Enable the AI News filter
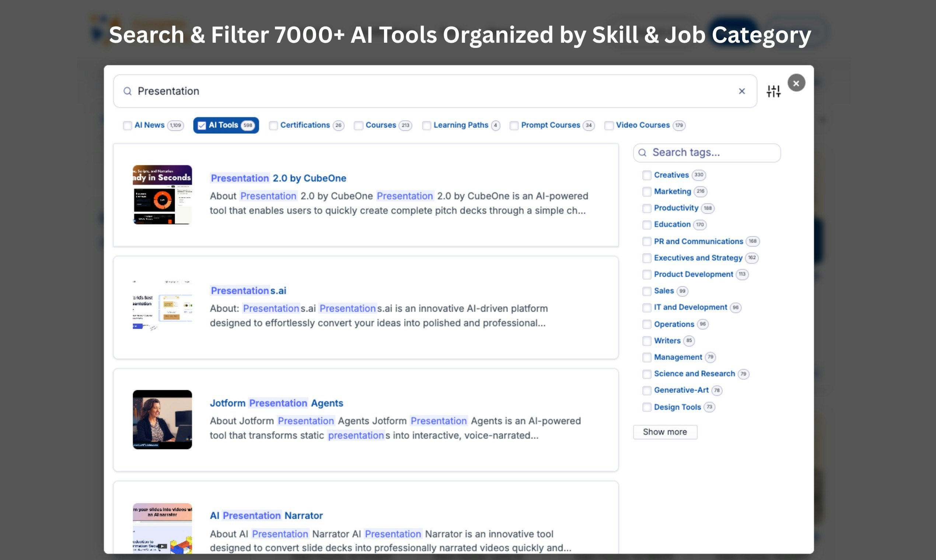Image resolution: width=936 pixels, height=560 pixels. click(x=128, y=125)
